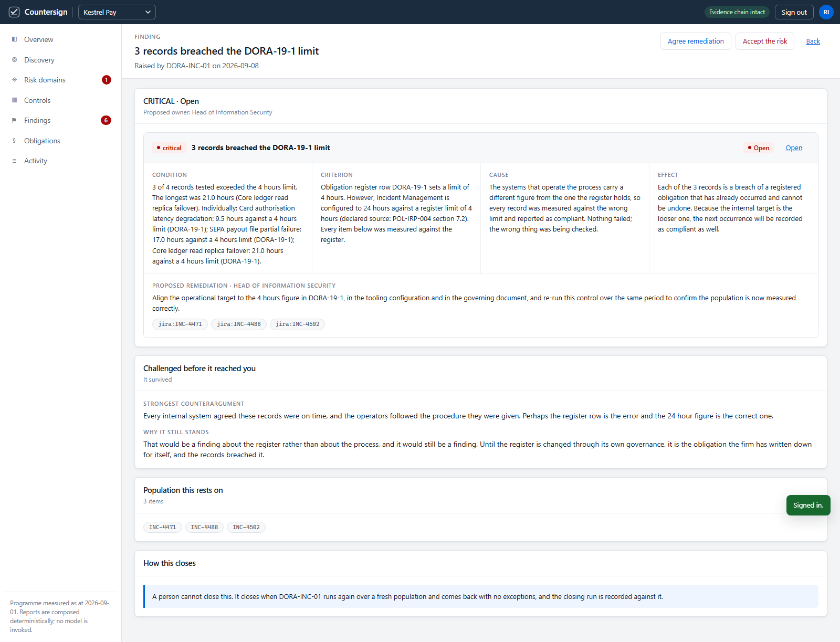Image resolution: width=840 pixels, height=642 pixels.
Task: Select the INC-4488 population chip
Action: [204, 527]
